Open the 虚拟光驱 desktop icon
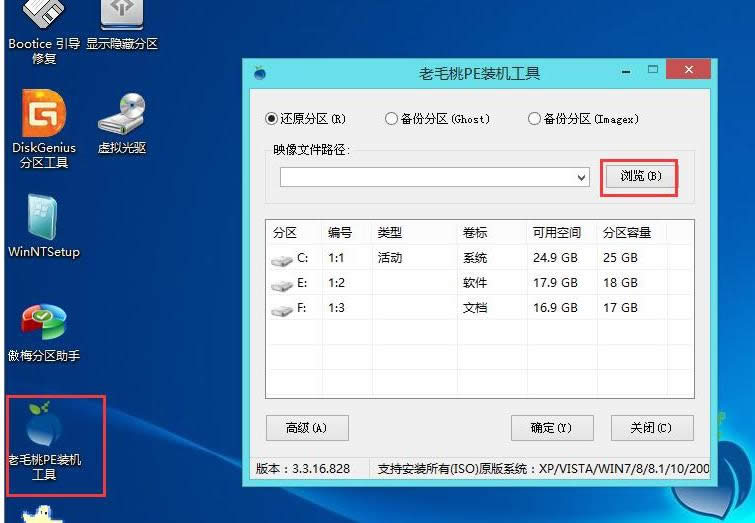This screenshot has width=755, height=523. [122, 118]
